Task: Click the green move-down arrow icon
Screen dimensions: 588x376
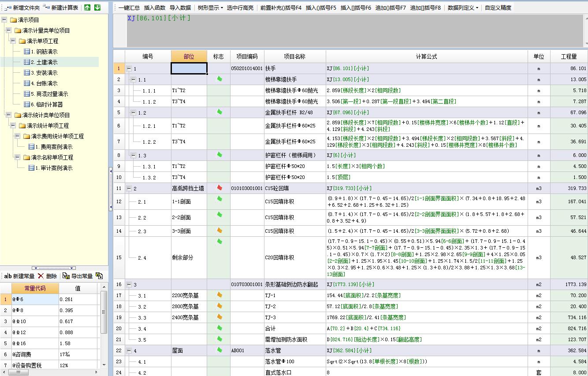Action: coord(98,7)
